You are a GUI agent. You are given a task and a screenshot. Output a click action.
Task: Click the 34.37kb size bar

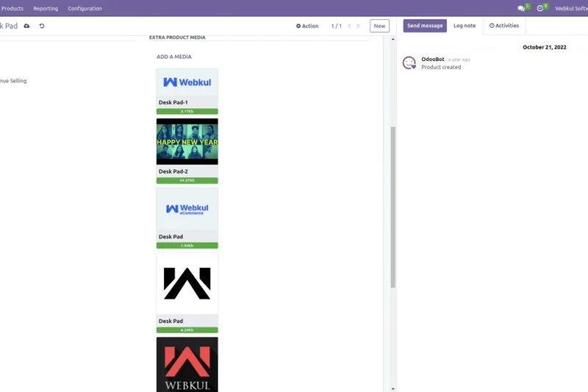[187, 180]
